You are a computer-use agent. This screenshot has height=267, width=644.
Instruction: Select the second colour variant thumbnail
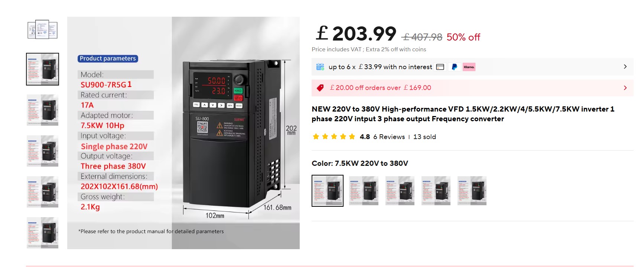point(364,191)
